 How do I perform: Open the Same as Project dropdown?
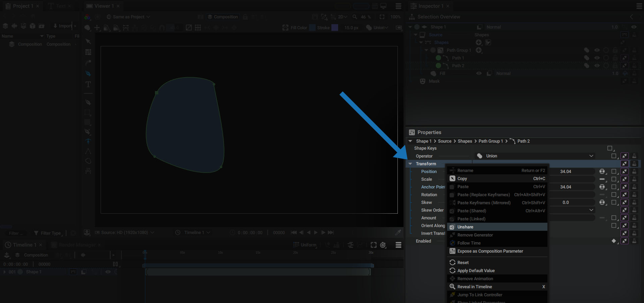pyautogui.click(x=128, y=17)
